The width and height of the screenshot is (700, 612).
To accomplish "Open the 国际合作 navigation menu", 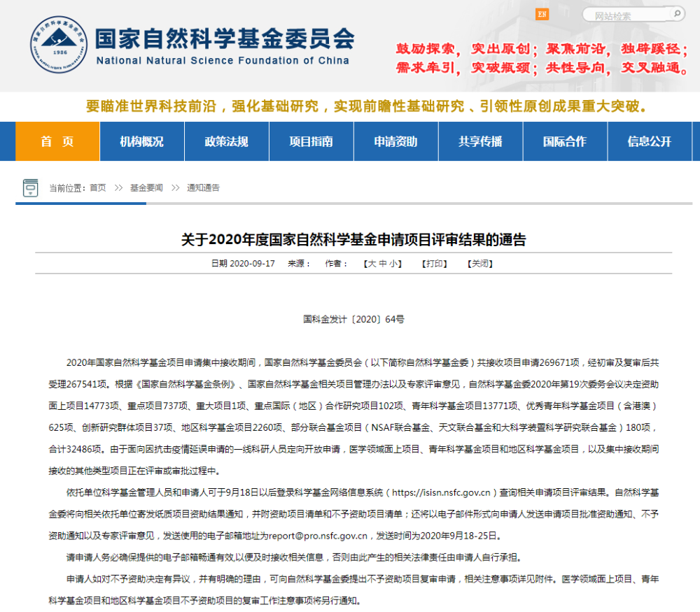I will pyautogui.click(x=565, y=141).
